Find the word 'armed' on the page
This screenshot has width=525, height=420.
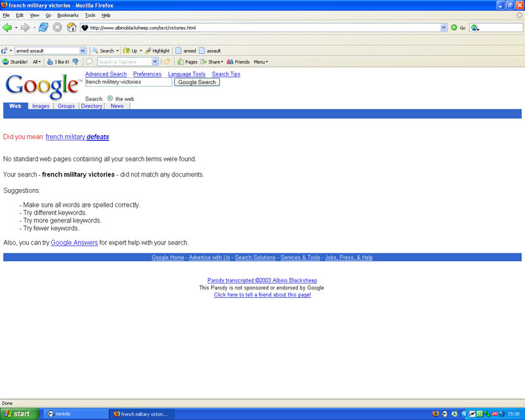[186, 51]
